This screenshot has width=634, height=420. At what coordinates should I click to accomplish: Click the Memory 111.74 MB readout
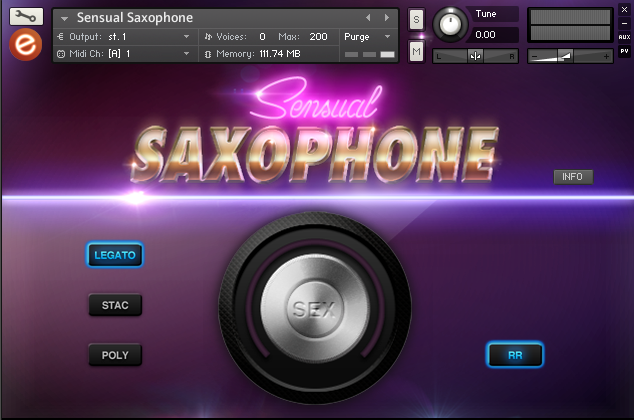coord(280,54)
